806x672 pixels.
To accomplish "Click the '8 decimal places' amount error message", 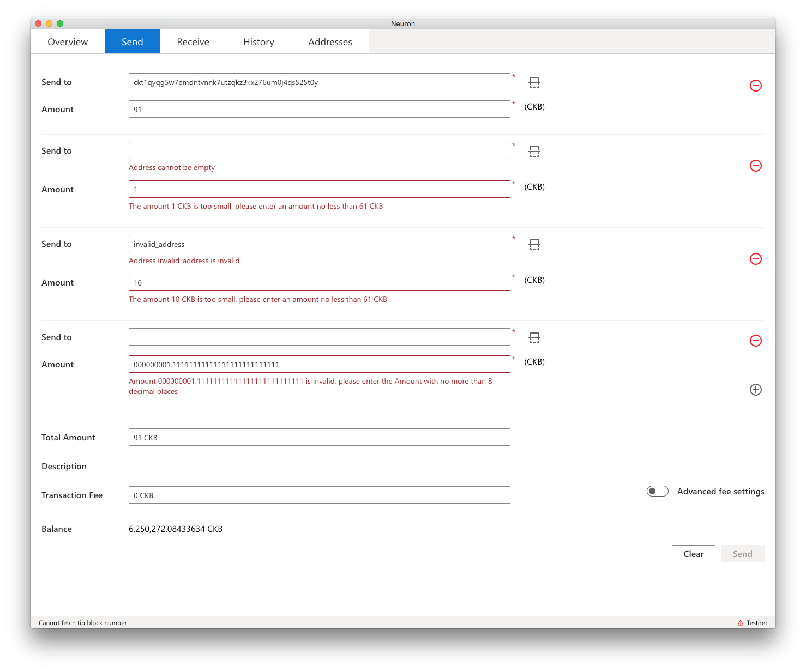I will [310, 386].
